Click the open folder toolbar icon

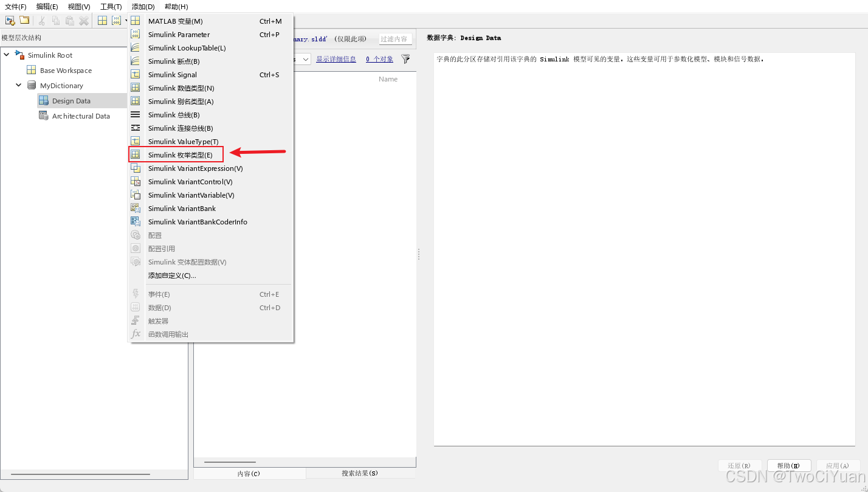point(24,20)
